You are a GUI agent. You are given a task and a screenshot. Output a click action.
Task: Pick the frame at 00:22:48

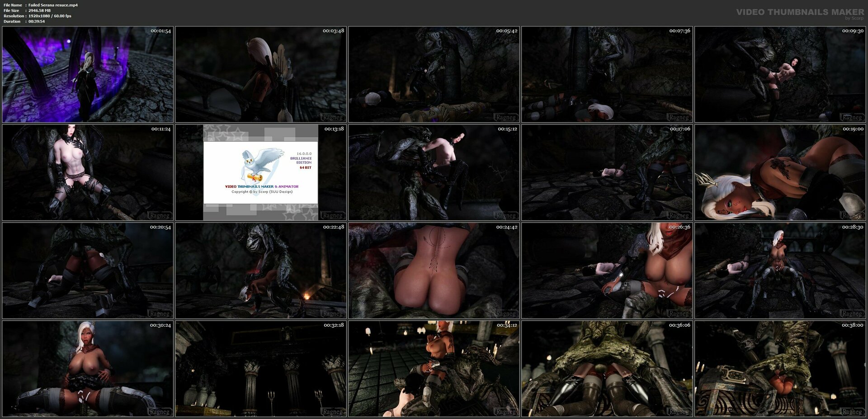pyautogui.click(x=261, y=271)
